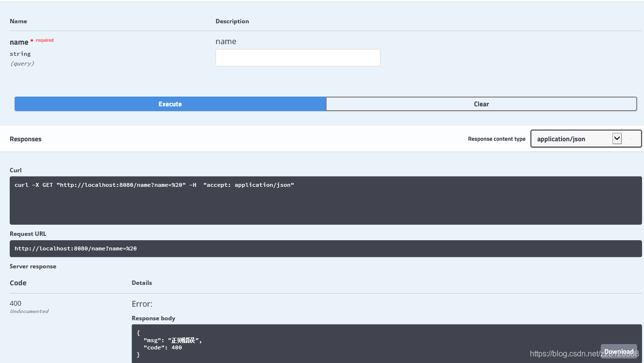Click the Error: details label
644x363 pixels.
(142, 304)
